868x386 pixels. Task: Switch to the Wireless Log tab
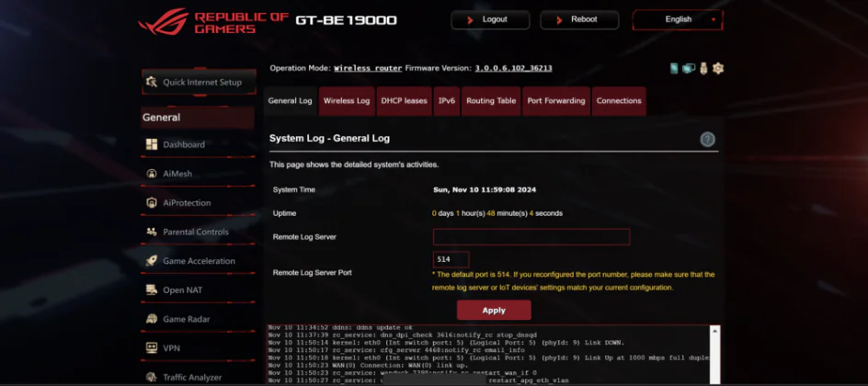pos(347,101)
